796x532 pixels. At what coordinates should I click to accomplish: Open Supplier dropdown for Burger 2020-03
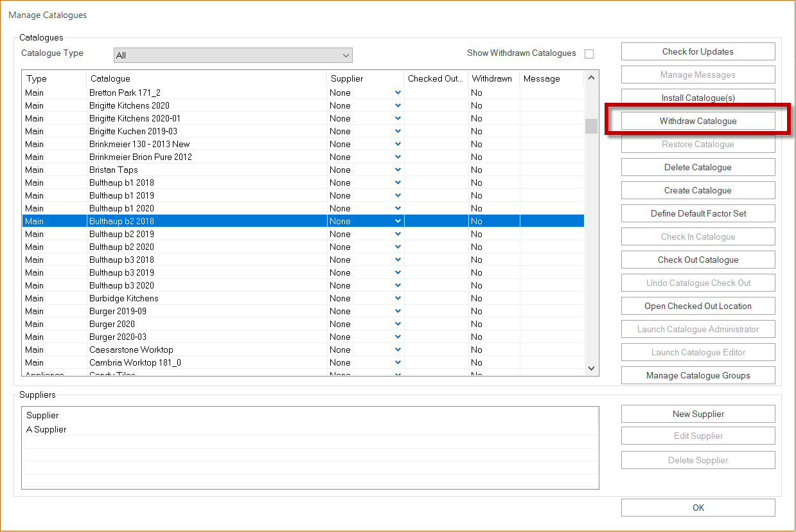(398, 337)
